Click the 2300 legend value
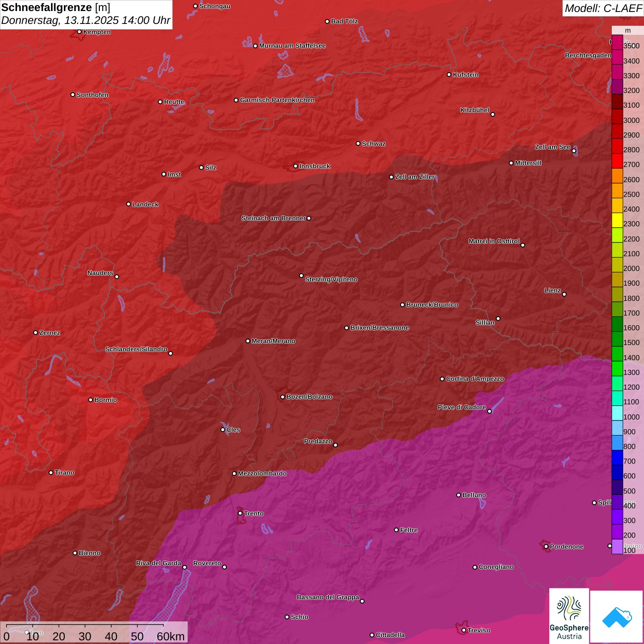The height and width of the screenshot is (644, 644). point(631,224)
